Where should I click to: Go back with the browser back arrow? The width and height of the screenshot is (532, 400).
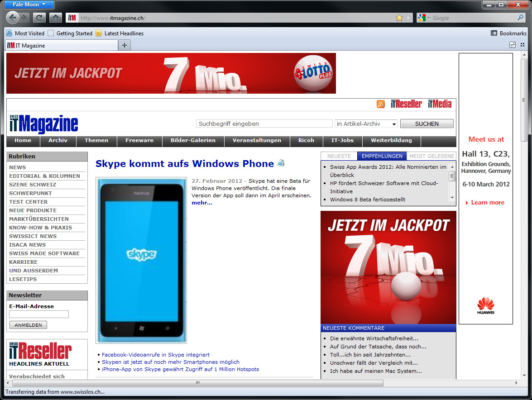(13, 18)
